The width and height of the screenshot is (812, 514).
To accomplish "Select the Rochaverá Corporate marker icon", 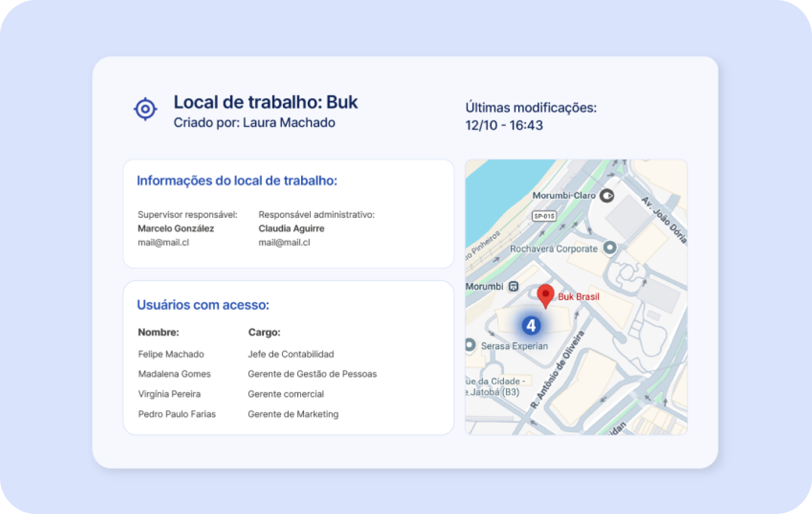I will pos(610,248).
